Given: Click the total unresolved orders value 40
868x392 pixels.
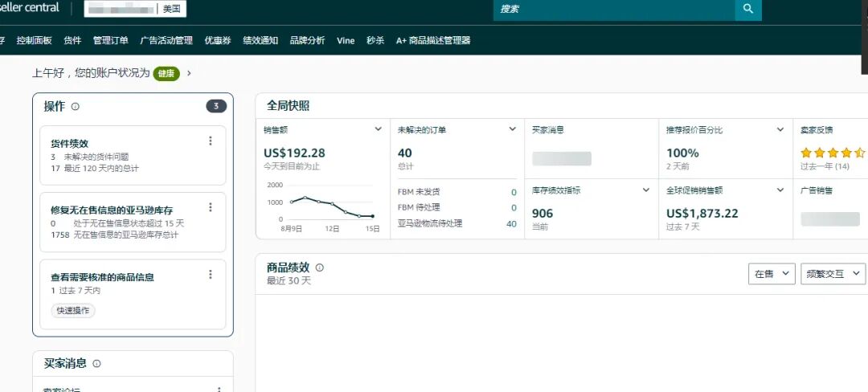Looking at the screenshot, I should pyautogui.click(x=404, y=153).
